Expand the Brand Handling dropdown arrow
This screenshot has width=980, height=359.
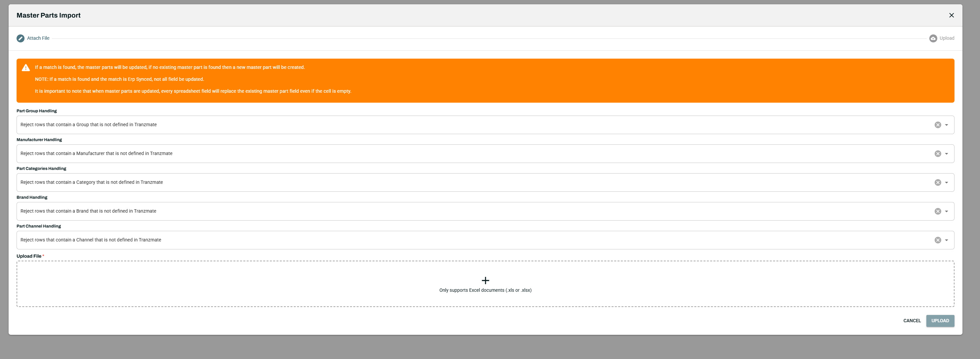pyautogui.click(x=946, y=211)
